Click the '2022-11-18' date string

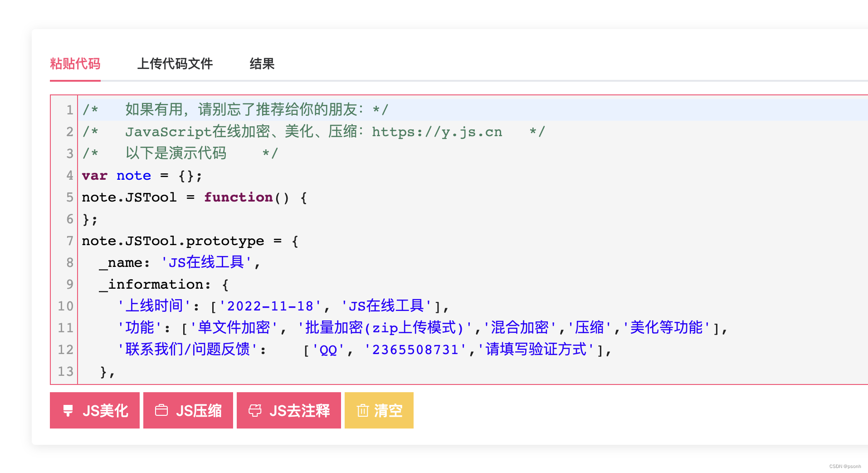(x=270, y=306)
